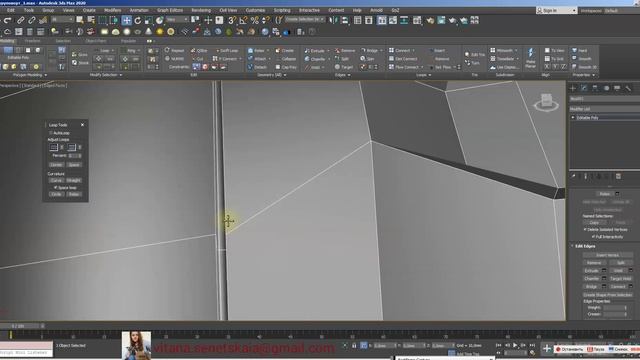Click Paint Connect lightning icon

point(531,53)
